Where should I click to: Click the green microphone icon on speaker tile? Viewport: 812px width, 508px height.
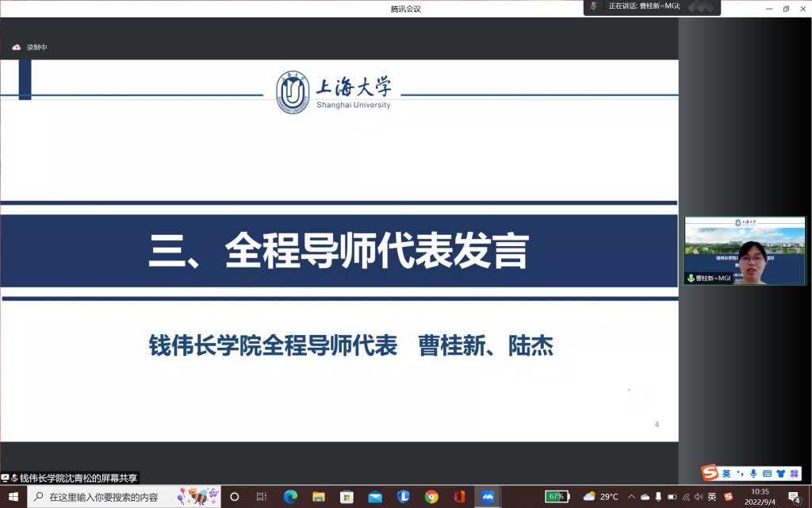[x=691, y=279]
